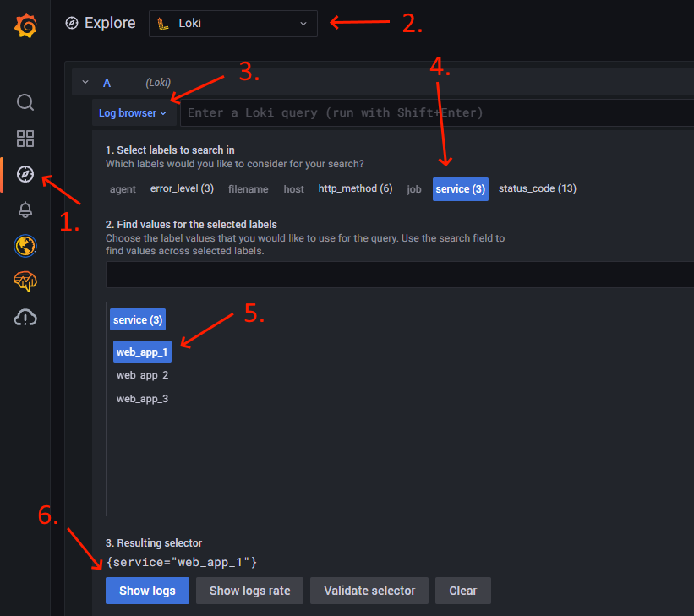The height and width of the screenshot is (616, 694).
Task: Select the web_app_2 value
Action: tap(142, 375)
